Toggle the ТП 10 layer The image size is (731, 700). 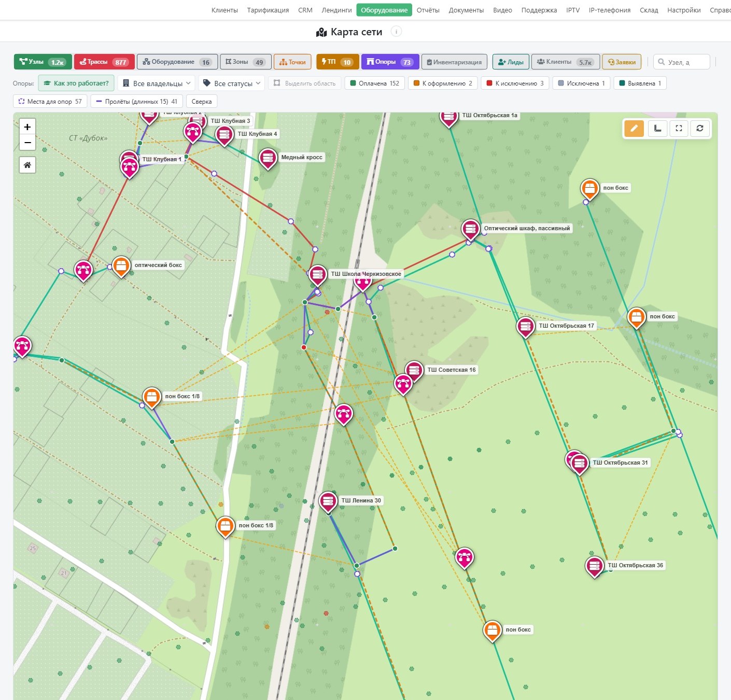(x=338, y=62)
